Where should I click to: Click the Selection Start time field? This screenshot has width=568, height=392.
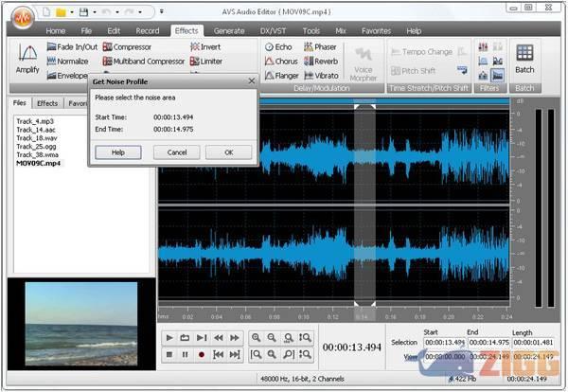pos(443,342)
